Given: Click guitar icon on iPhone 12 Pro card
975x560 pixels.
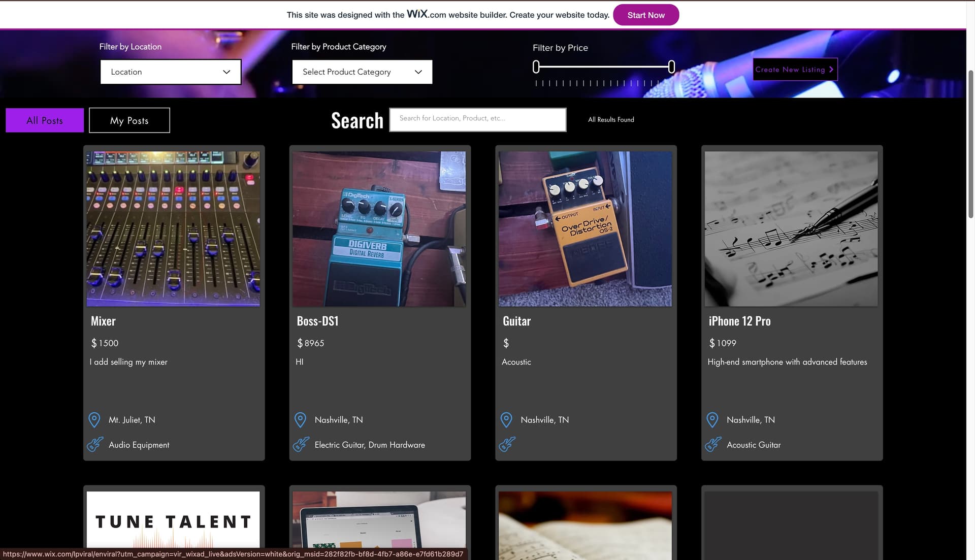Looking at the screenshot, I should click(713, 444).
